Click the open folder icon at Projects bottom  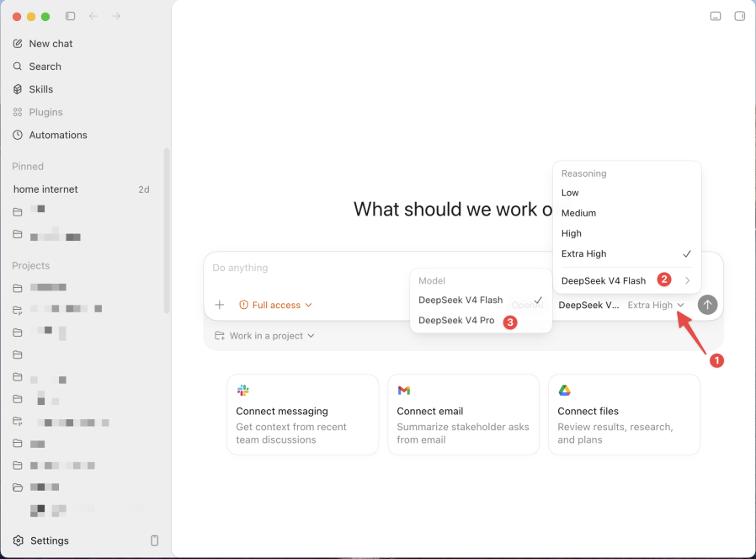coord(18,487)
